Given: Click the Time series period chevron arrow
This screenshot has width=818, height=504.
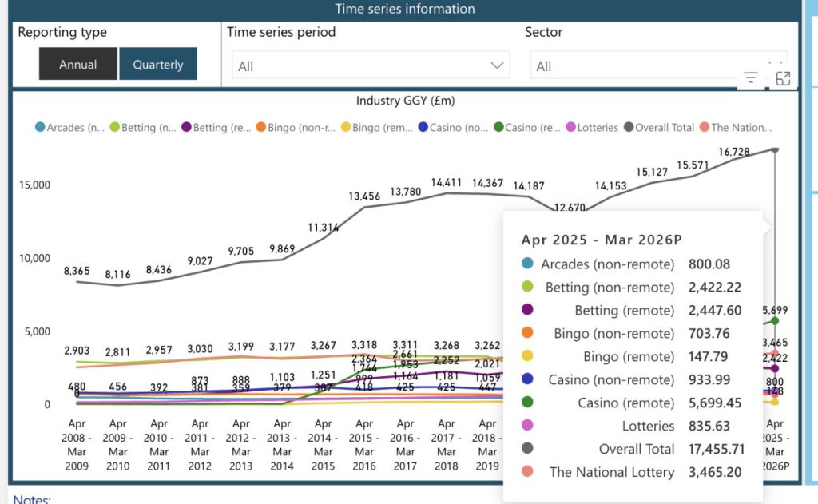Looking at the screenshot, I should (x=497, y=65).
